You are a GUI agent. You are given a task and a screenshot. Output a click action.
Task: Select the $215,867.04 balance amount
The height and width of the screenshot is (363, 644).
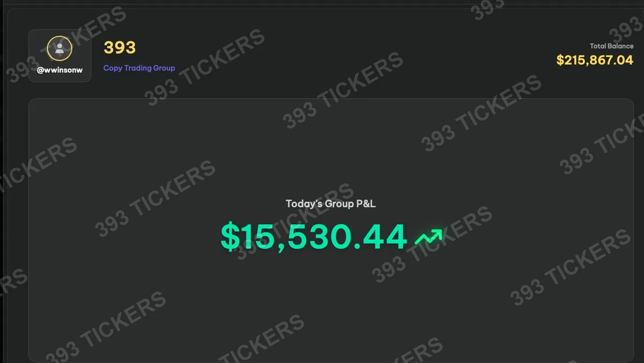pyautogui.click(x=595, y=60)
